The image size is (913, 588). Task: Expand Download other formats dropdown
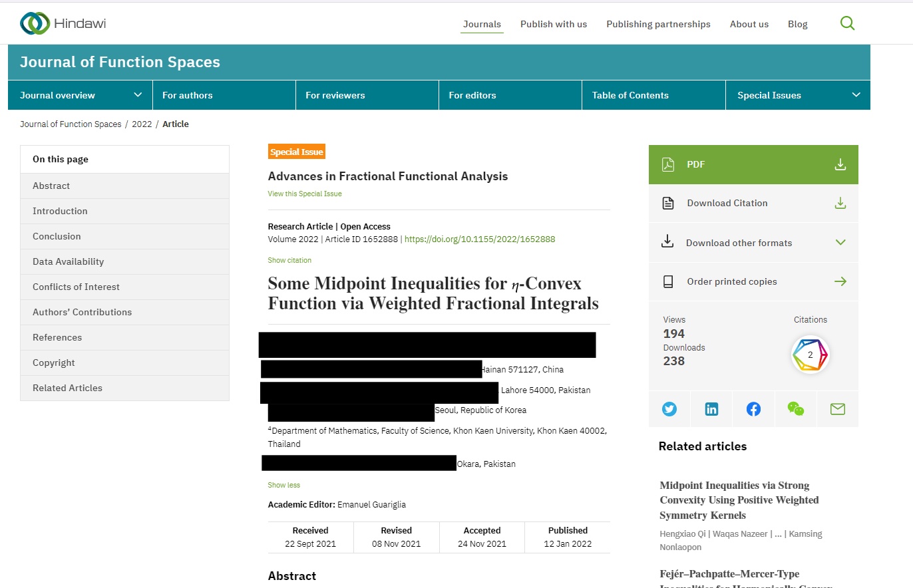[x=753, y=243]
